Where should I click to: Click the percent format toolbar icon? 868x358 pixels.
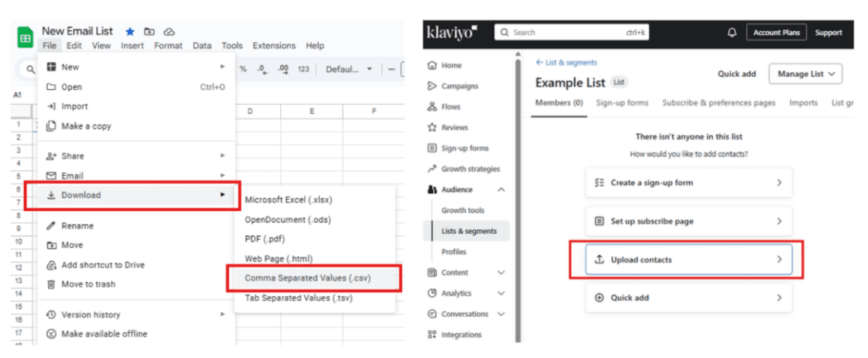243,69
